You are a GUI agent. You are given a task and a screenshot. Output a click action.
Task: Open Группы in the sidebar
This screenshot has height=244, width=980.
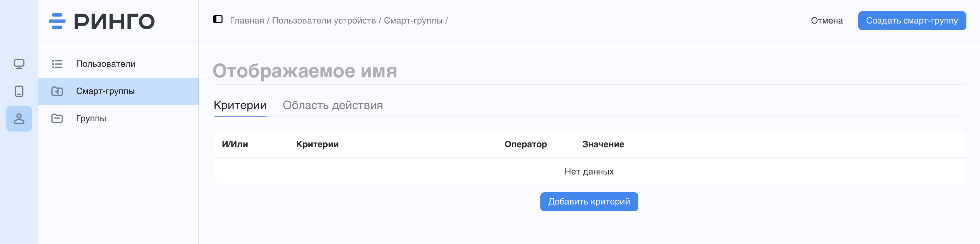(118, 119)
